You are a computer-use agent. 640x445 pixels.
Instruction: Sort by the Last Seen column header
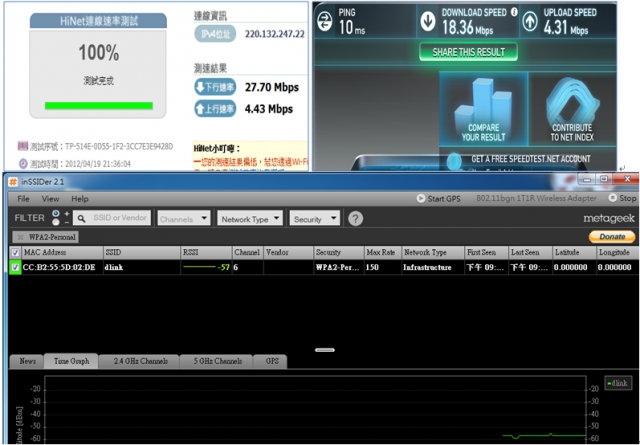pyautogui.click(x=530, y=252)
